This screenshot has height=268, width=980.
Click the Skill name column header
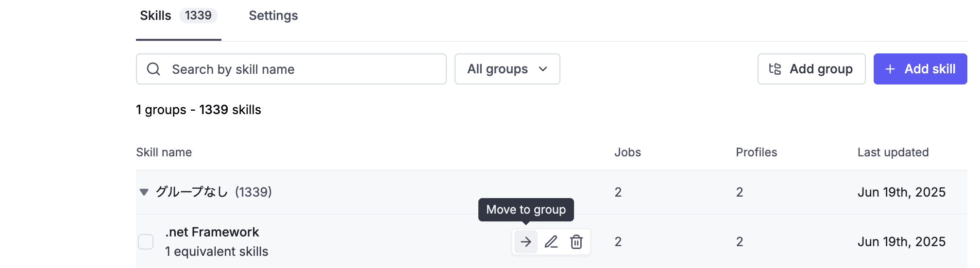(164, 152)
